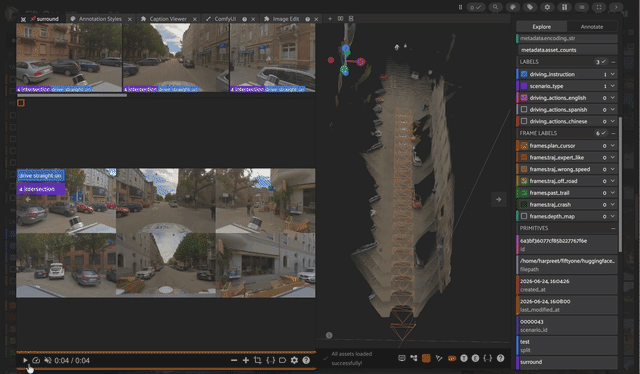Viewport: 640px width, 374px height.
Task: Open the ComfyUI tab
Action: point(225,19)
